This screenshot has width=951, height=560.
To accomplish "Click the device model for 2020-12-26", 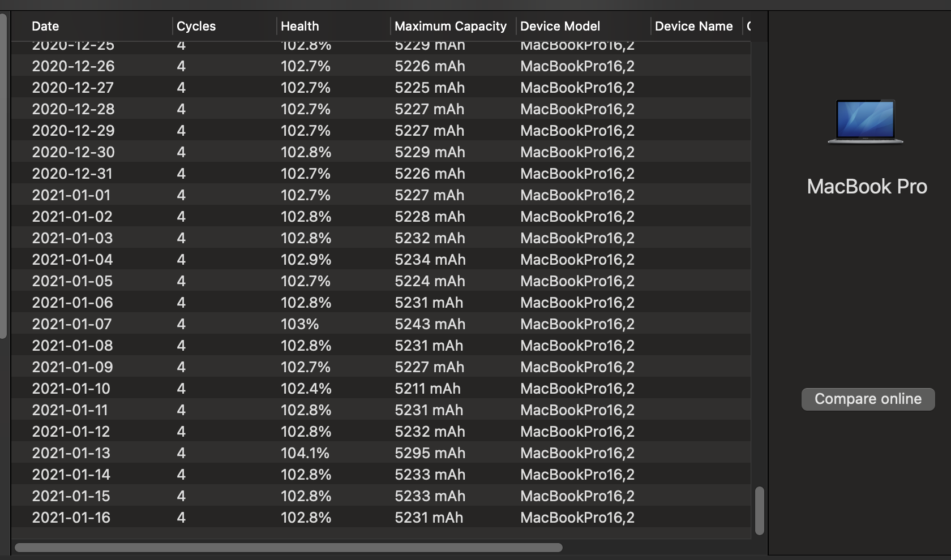I will tap(577, 66).
